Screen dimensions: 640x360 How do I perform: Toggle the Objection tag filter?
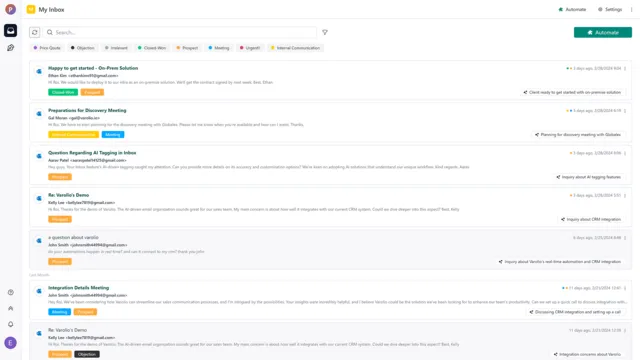tap(82, 48)
